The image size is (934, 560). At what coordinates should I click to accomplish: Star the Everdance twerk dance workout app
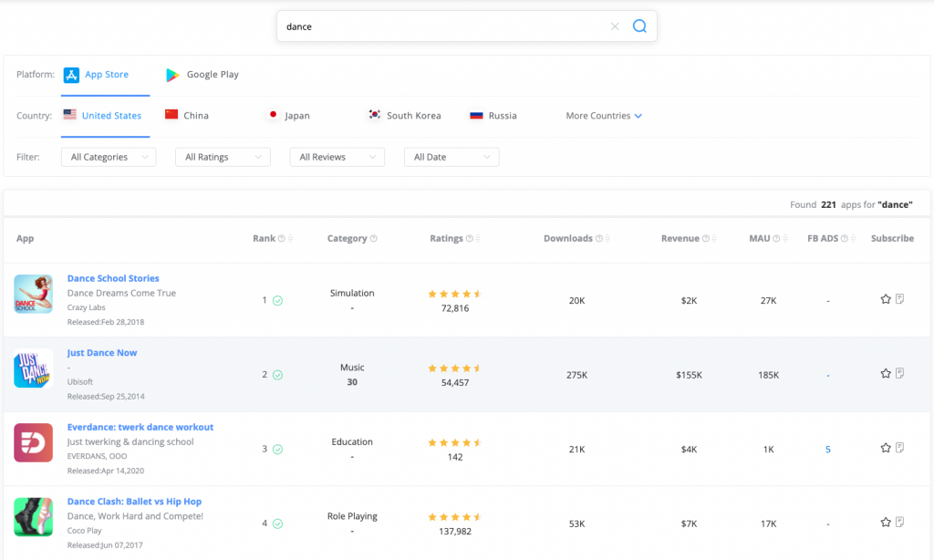[885, 448]
